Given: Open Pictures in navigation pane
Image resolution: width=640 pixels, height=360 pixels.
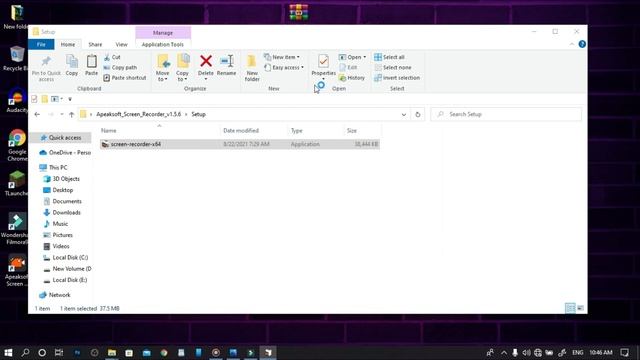Looking at the screenshot, I should (x=58, y=235).
